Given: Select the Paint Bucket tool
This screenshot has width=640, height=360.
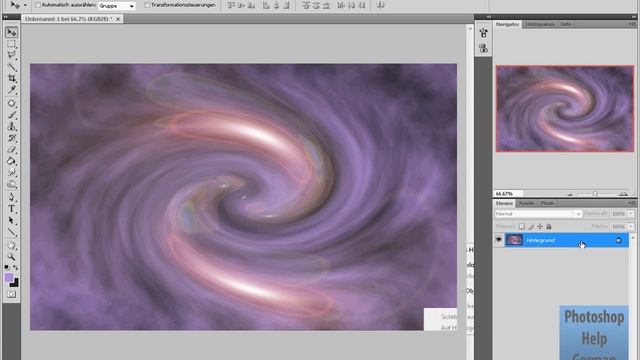Looking at the screenshot, I should click(11, 161).
